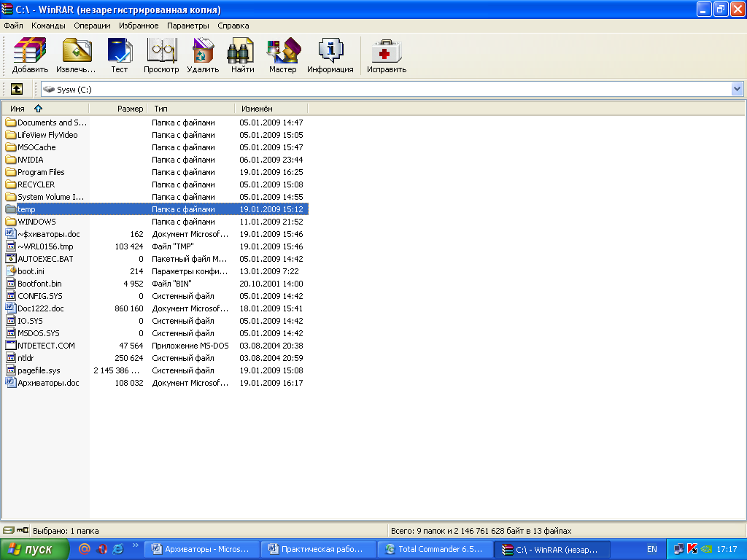
Task: Go up one folder level arrow
Action: tap(17, 89)
